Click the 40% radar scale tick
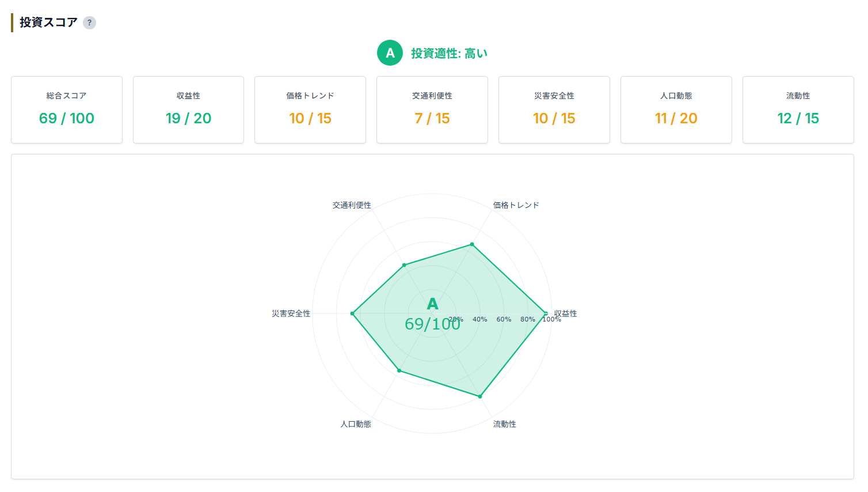Screen dimensions: 868x492 [480, 319]
